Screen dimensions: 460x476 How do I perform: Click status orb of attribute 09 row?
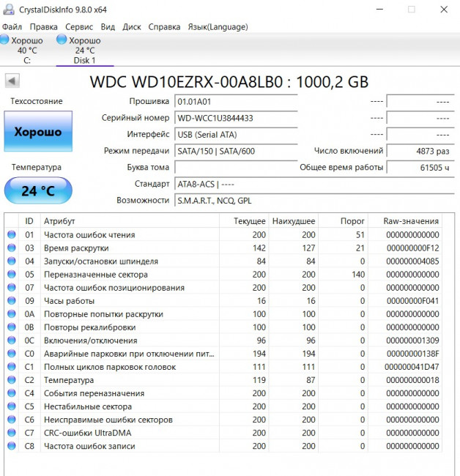[12, 300]
